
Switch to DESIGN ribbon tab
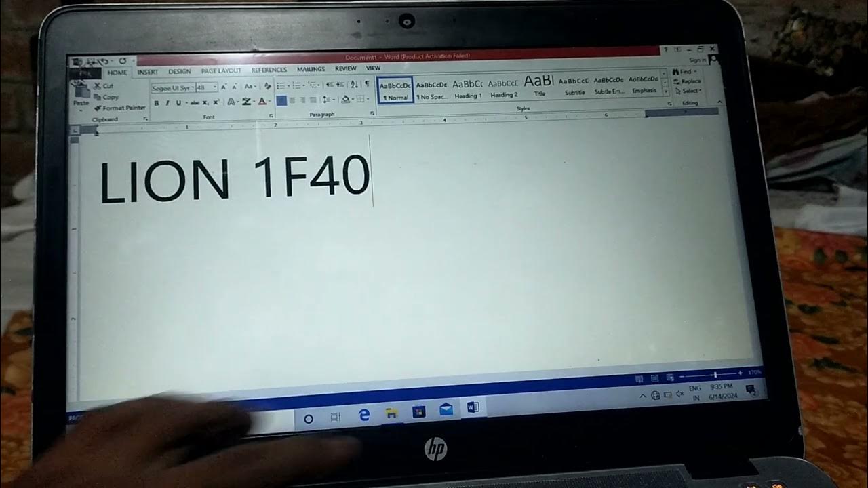coord(180,71)
